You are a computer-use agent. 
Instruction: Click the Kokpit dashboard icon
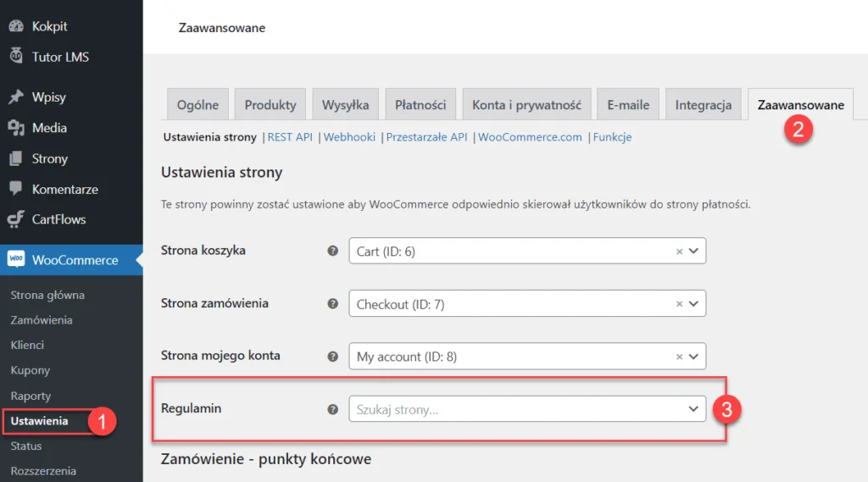click(16, 26)
